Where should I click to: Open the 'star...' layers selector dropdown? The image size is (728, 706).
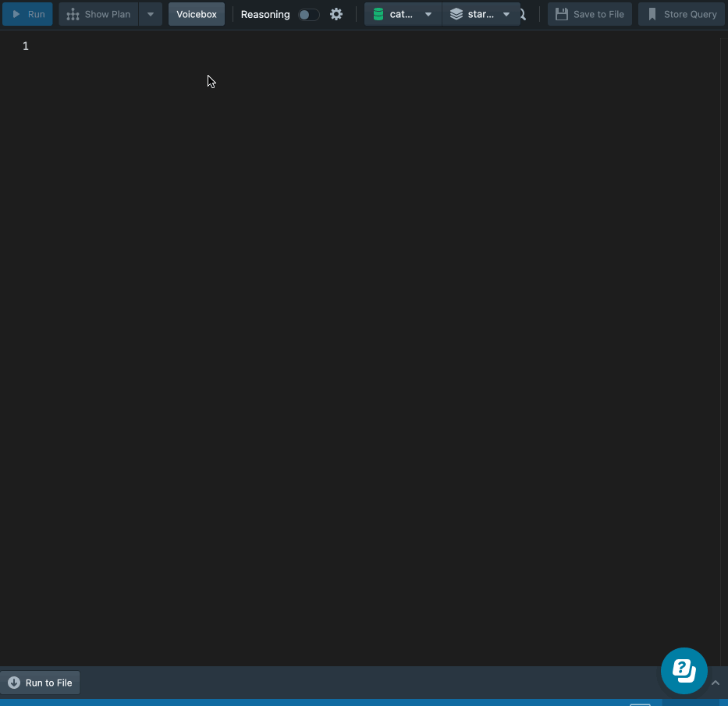pos(481,14)
